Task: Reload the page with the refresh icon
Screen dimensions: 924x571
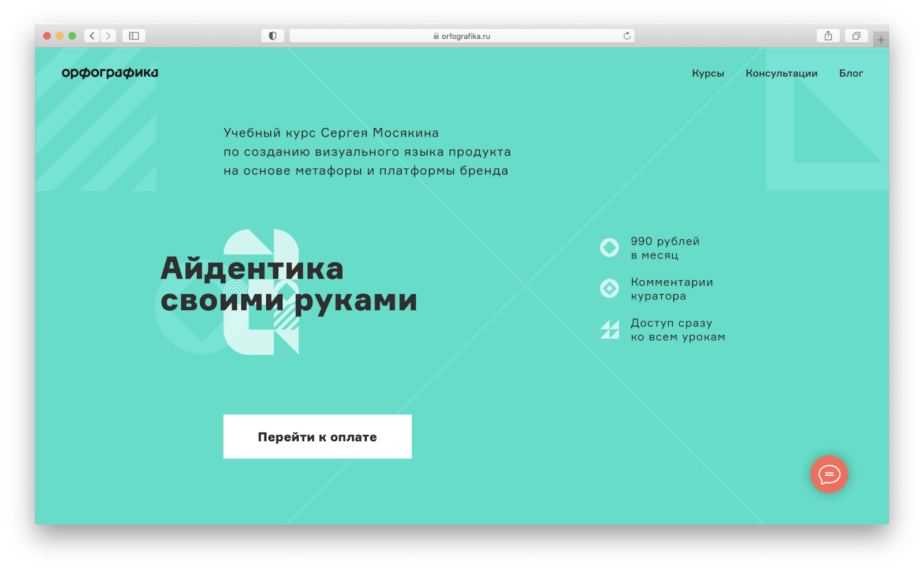Action: [x=627, y=36]
